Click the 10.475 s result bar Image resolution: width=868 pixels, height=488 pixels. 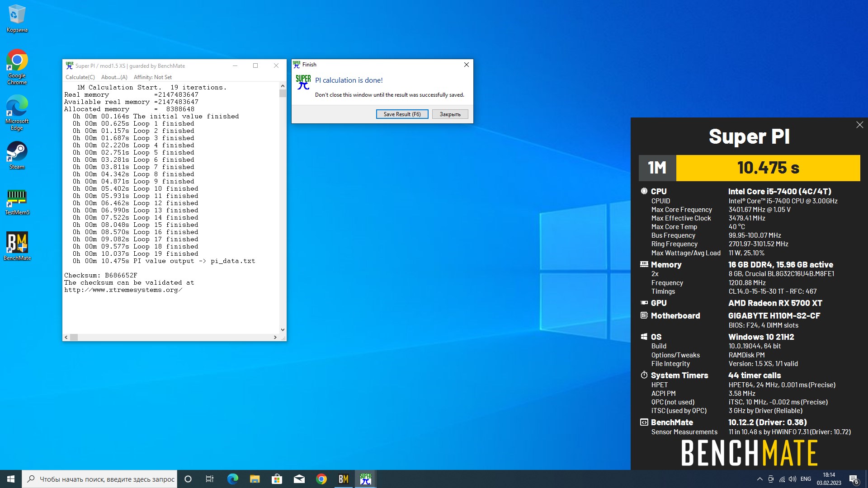click(768, 168)
